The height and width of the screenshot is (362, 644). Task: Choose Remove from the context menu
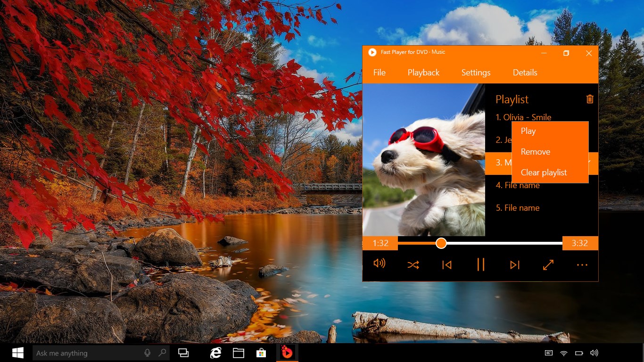pos(535,152)
